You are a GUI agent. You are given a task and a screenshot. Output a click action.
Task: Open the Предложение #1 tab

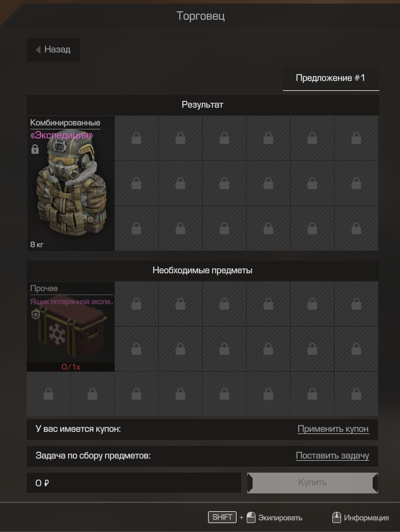tap(330, 78)
